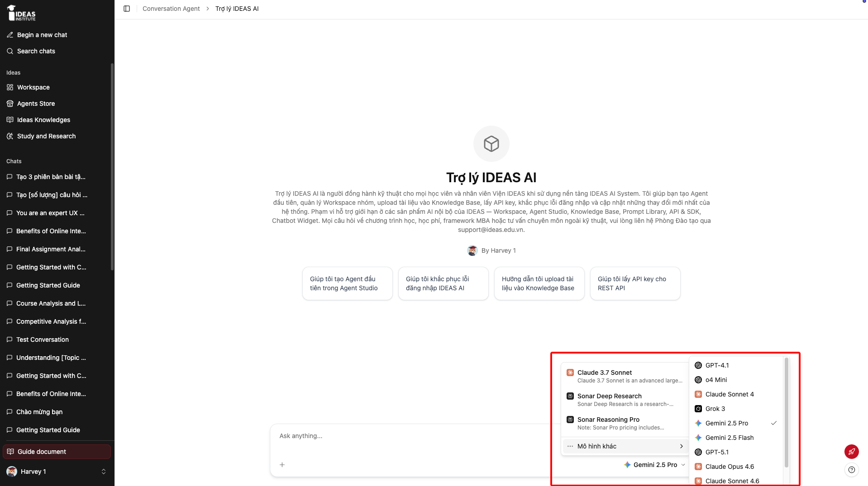Pick Grok 3 from the model list
This screenshot has width=868, height=486.
click(x=736, y=409)
